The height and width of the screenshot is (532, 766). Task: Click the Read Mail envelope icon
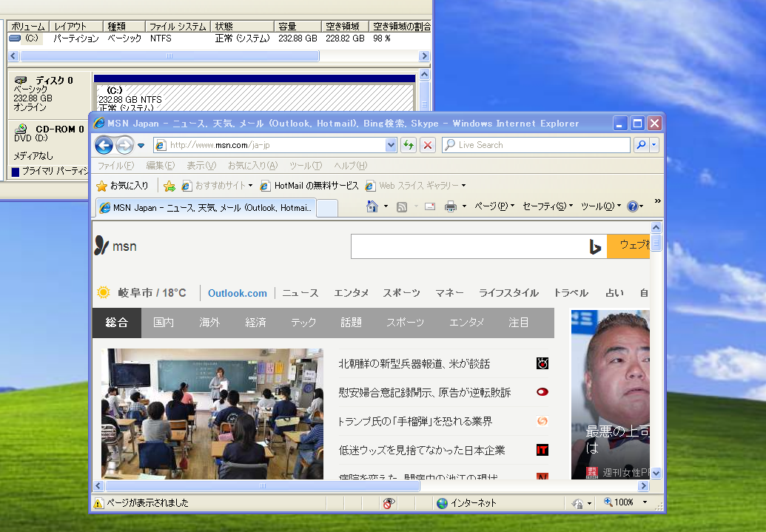430,206
